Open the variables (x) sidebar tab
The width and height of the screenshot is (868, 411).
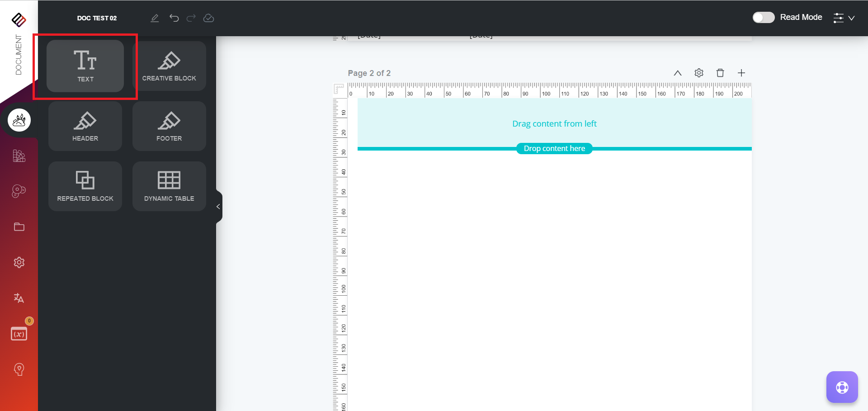[x=19, y=334]
